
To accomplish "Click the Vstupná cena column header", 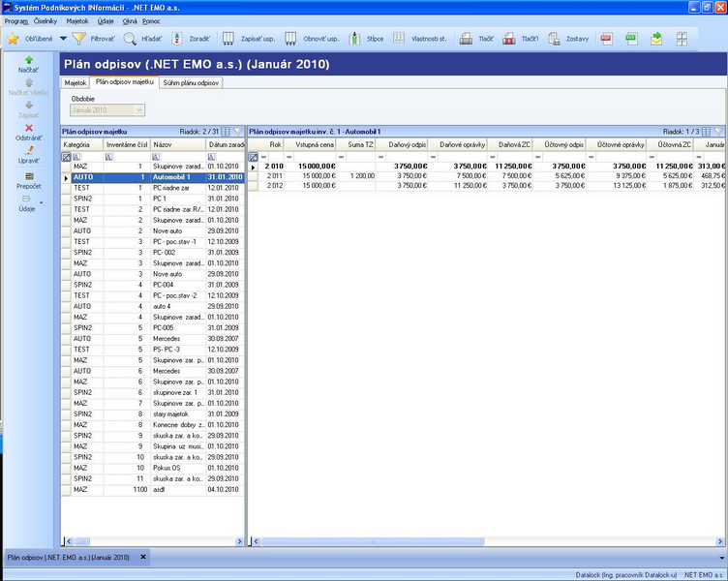I will [x=309, y=145].
